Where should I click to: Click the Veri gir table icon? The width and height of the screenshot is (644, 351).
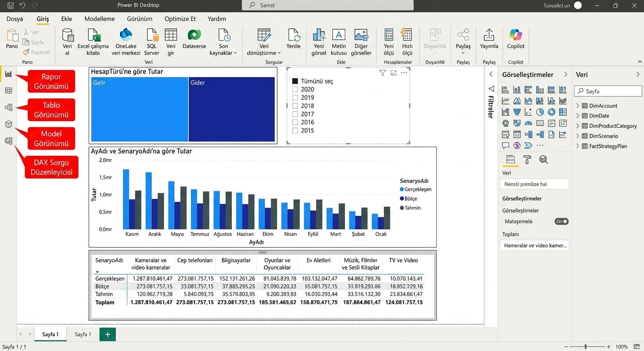coord(171,42)
